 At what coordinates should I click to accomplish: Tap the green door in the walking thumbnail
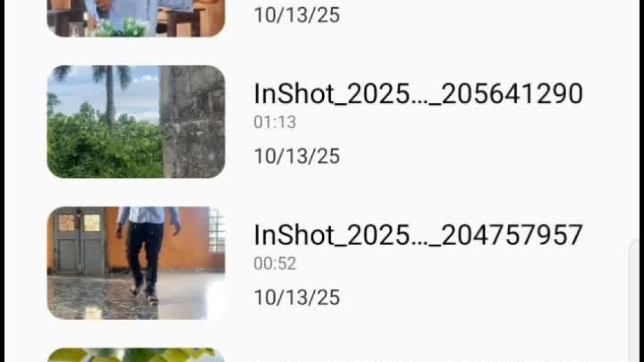78,242
